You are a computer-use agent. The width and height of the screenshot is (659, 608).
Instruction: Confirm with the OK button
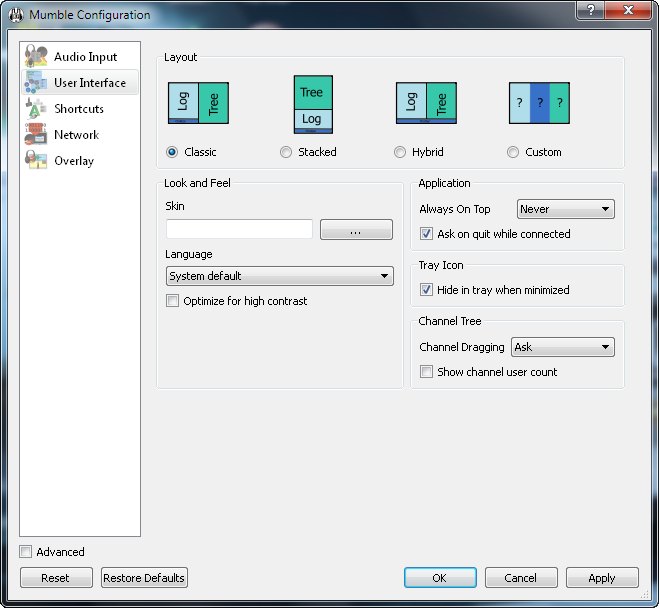(440, 578)
